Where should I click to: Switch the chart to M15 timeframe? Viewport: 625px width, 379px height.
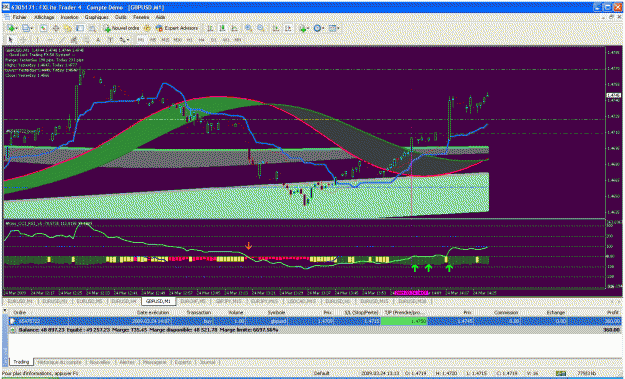pos(165,39)
